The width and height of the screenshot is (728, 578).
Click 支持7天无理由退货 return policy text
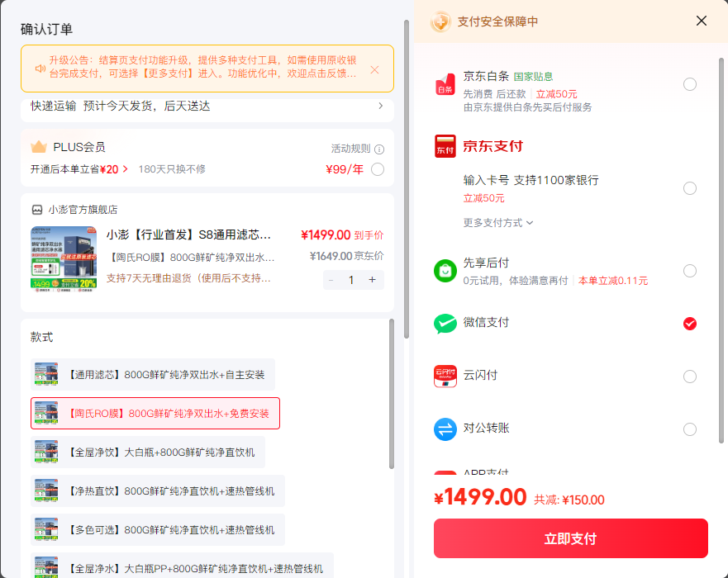[x=188, y=278]
